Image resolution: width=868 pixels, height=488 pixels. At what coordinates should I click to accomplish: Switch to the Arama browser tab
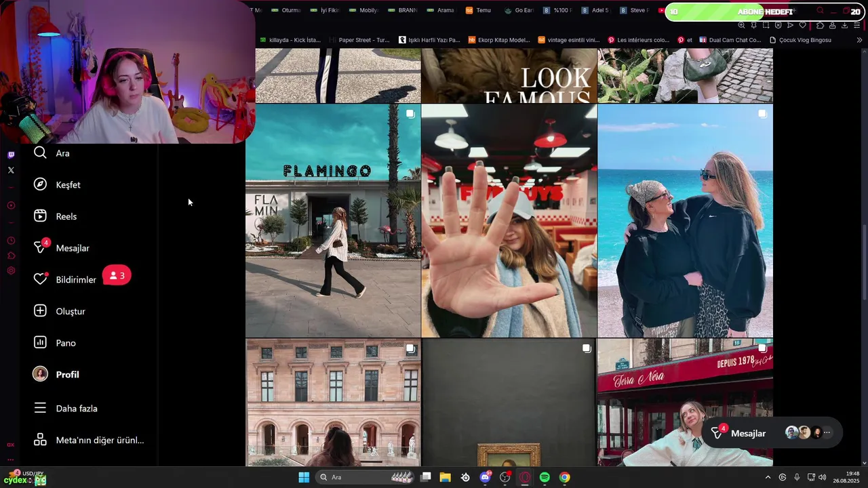click(x=440, y=10)
